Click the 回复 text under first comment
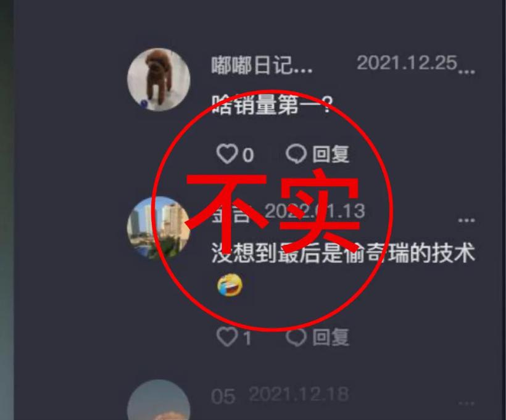Screen dimensions: 506x420 tap(331, 154)
